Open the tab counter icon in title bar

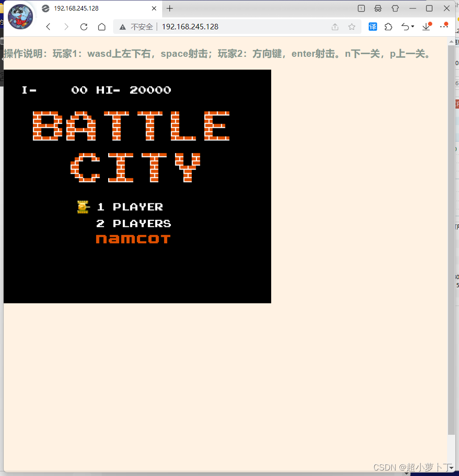click(x=361, y=9)
